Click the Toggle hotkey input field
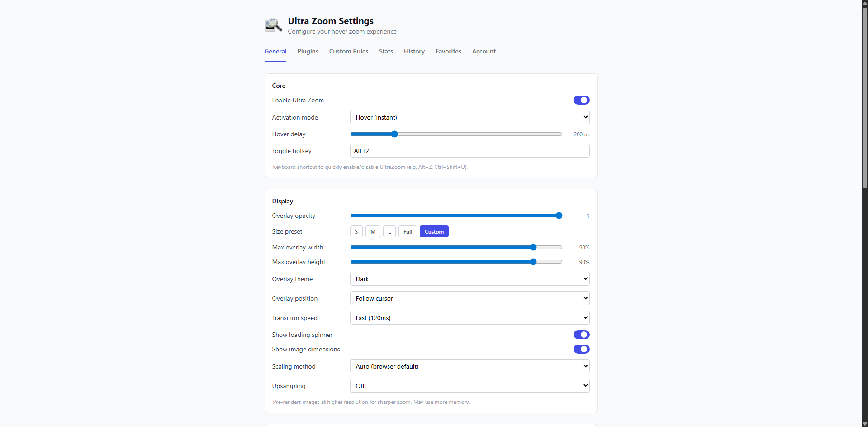This screenshot has width=868, height=427. coord(470,151)
